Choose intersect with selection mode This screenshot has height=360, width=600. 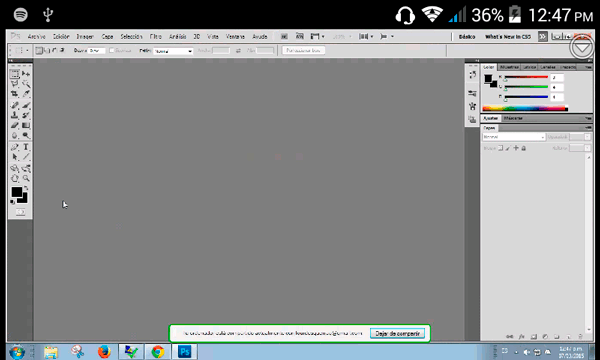pyautogui.click(x=62, y=50)
